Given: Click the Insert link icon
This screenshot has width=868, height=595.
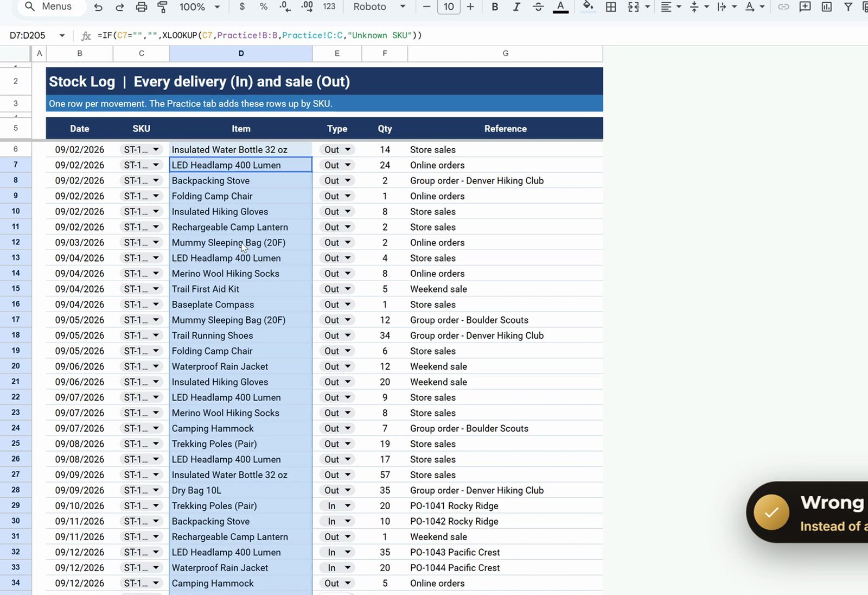Looking at the screenshot, I should coord(783,7).
